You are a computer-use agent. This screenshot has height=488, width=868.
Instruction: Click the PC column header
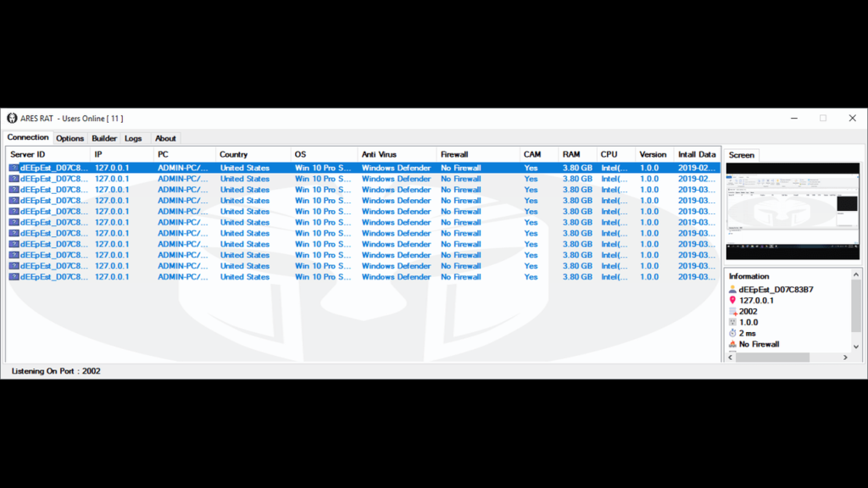click(x=184, y=154)
